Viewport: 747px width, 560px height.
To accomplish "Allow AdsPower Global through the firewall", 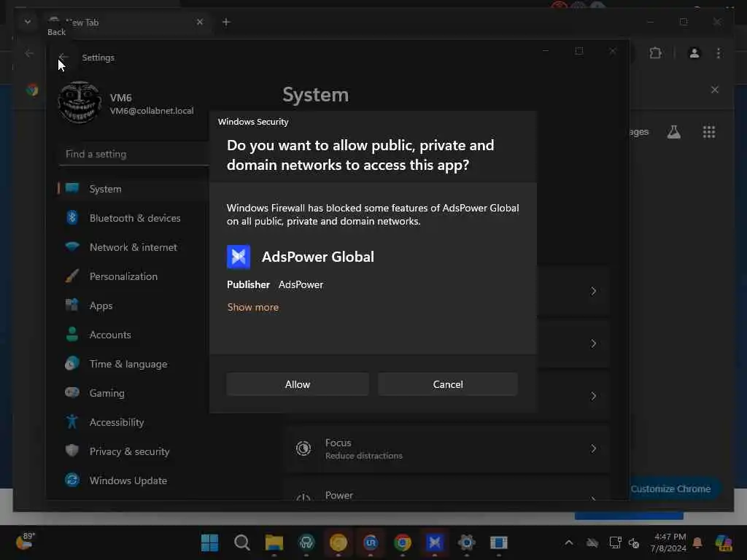I will coord(298,384).
